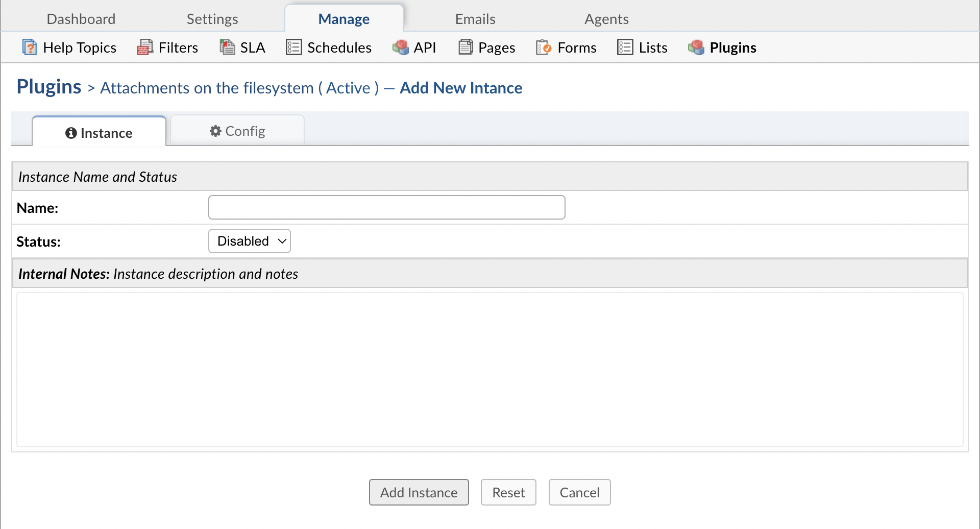Select the API icon
Viewport: 980px width, 529px height.
(x=401, y=47)
